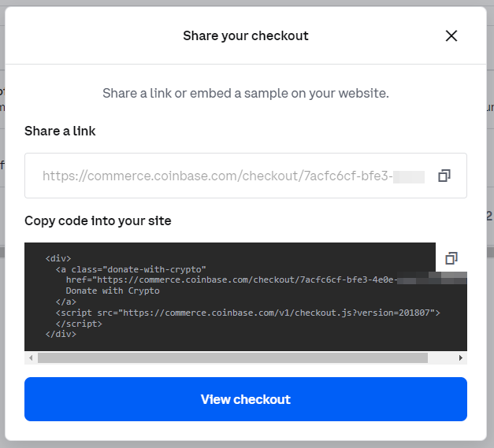Click the donate-with-crypto class line
This screenshot has height=448, width=494.
coord(131,269)
